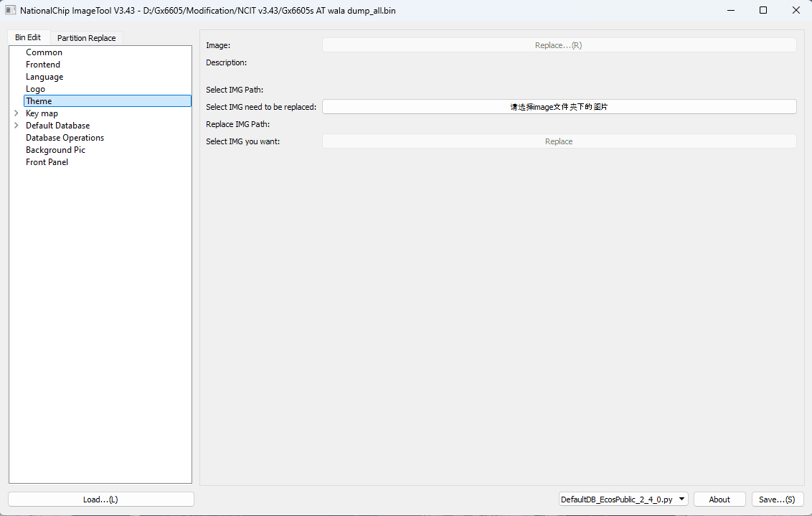812x516 pixels.
Task: Expand the Key map tree node
Action: (x=16, y=113)
